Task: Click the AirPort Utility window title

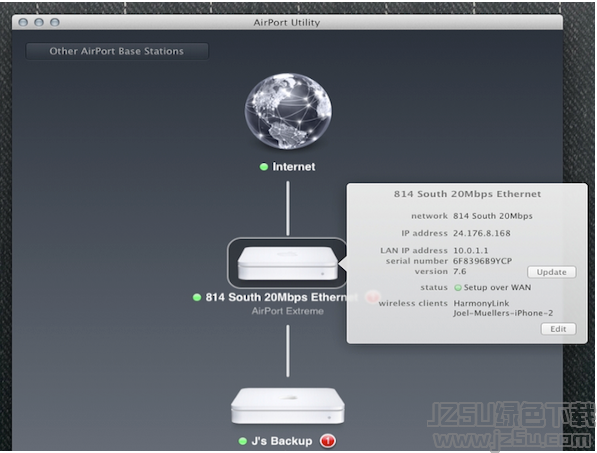Action: point(287,22)
